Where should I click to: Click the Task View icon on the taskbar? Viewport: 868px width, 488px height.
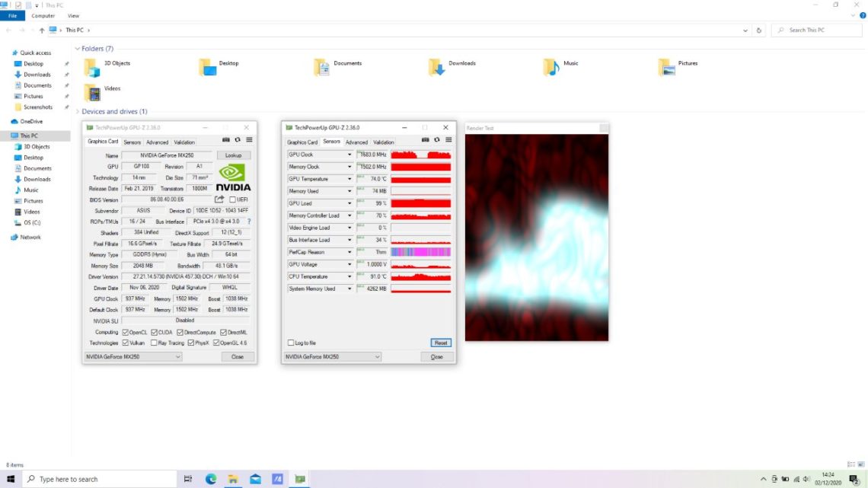188,479
